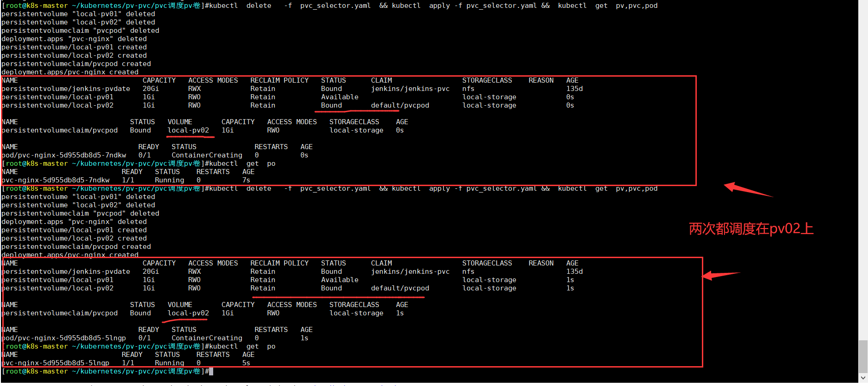This screenshot has width=868, height=386.
Task: Click ContainerCreating status of pod/pvc-nginx-5d955db8d5-5lngp
Action: (x=207, y=338)
